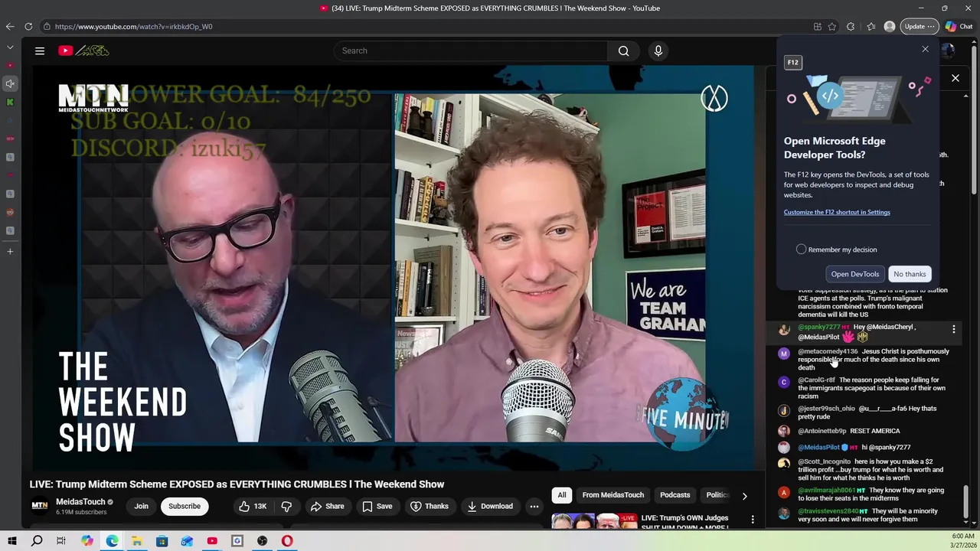
Task: Select the Politics filter chip
Action: pos(717,495)
